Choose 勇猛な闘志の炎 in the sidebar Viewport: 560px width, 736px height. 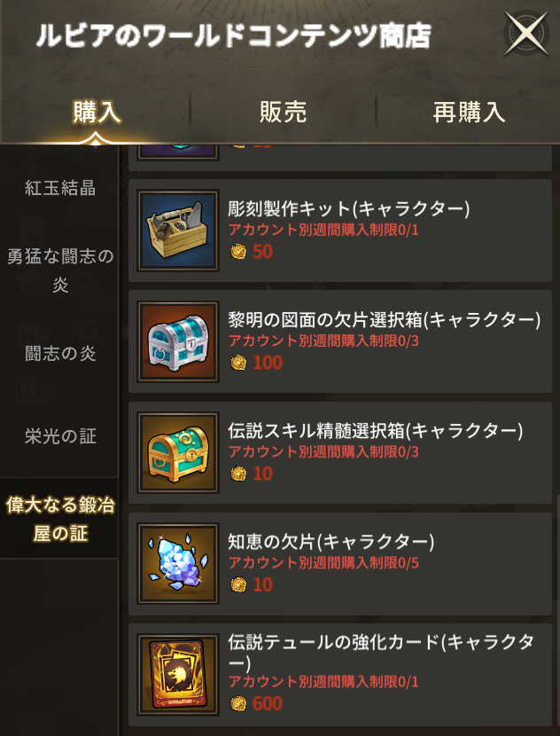coord(60,270)
